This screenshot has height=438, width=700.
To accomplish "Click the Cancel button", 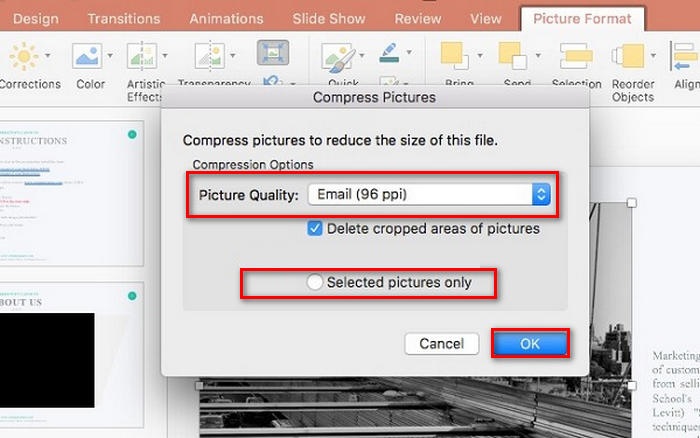I will click(x=442, y=344).
